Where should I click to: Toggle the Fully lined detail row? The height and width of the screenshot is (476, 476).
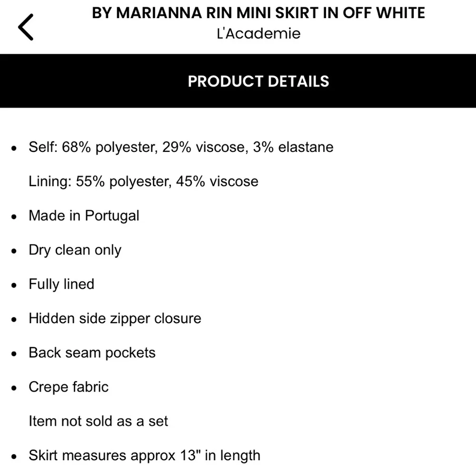coord(61,284)
